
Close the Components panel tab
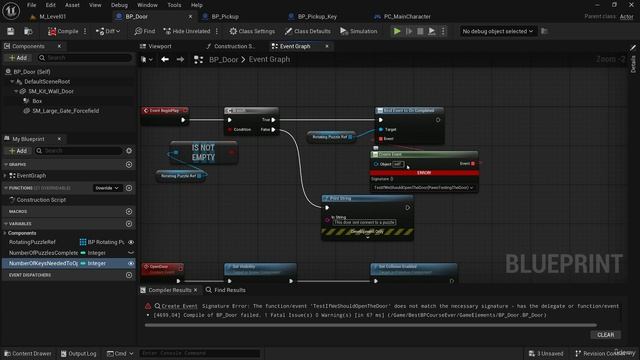59,47
